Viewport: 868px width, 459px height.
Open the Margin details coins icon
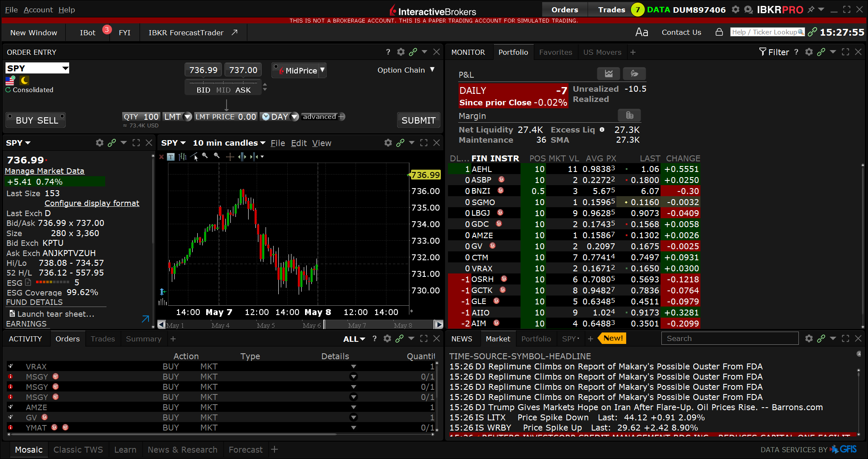tap(630, 115)
